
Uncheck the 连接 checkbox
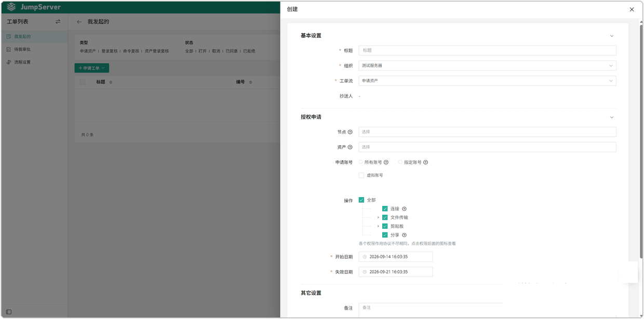(385, 209)
